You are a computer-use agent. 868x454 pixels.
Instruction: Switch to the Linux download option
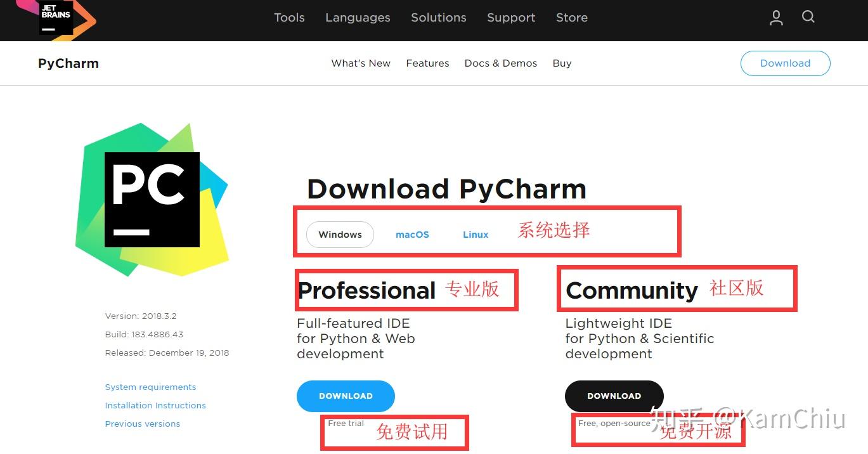475,234
